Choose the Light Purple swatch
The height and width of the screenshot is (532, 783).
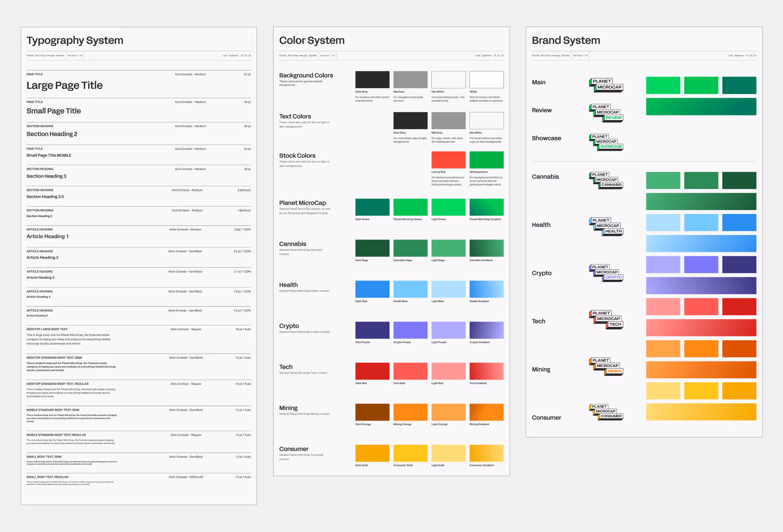(x=449, y=330)
